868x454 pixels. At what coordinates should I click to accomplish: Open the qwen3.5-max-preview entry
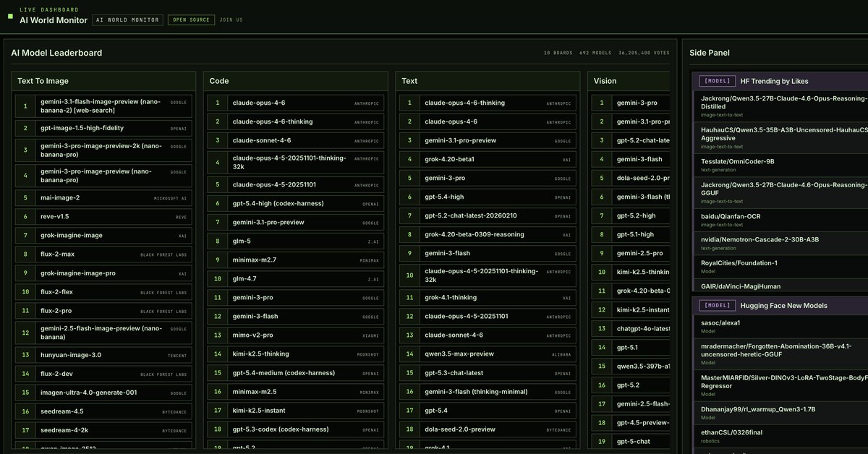point(488,354)
